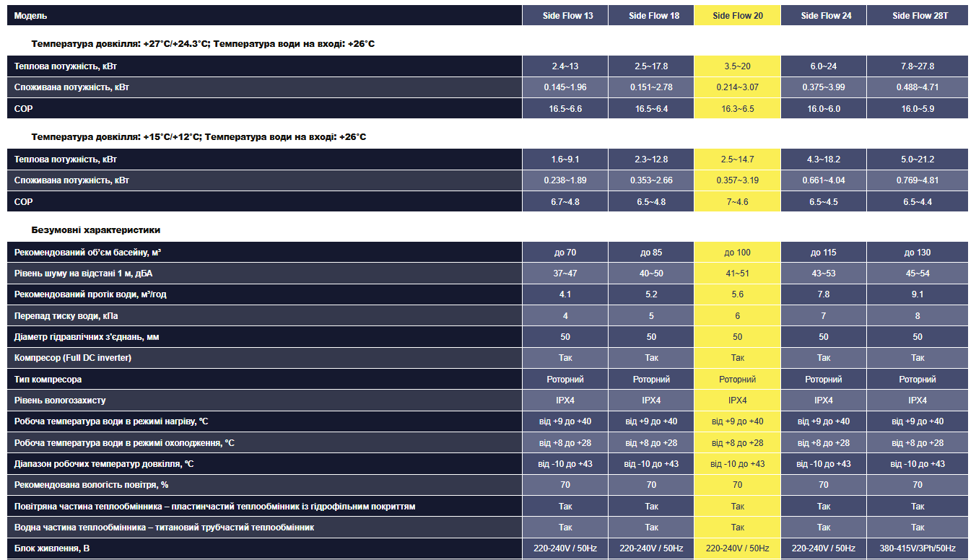This screenshot has width=976, height=560.
Task: Click the Side Flow 13 column header
Action: coord(565,16)
